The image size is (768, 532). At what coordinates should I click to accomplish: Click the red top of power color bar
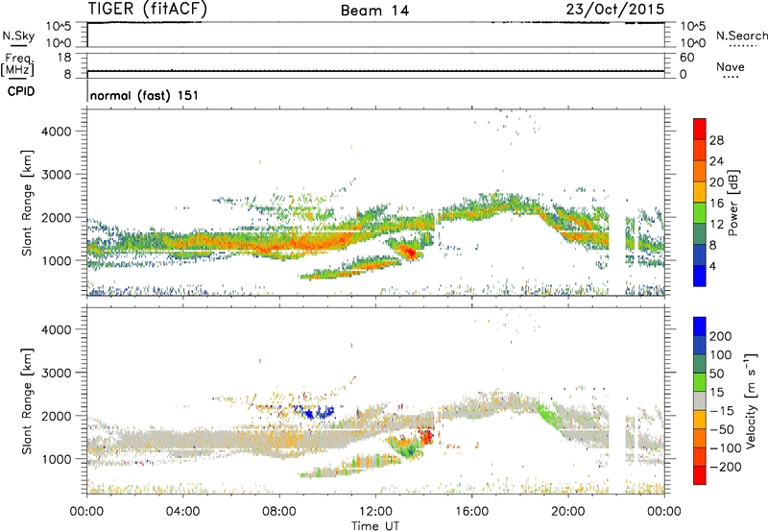pos(700,128)
